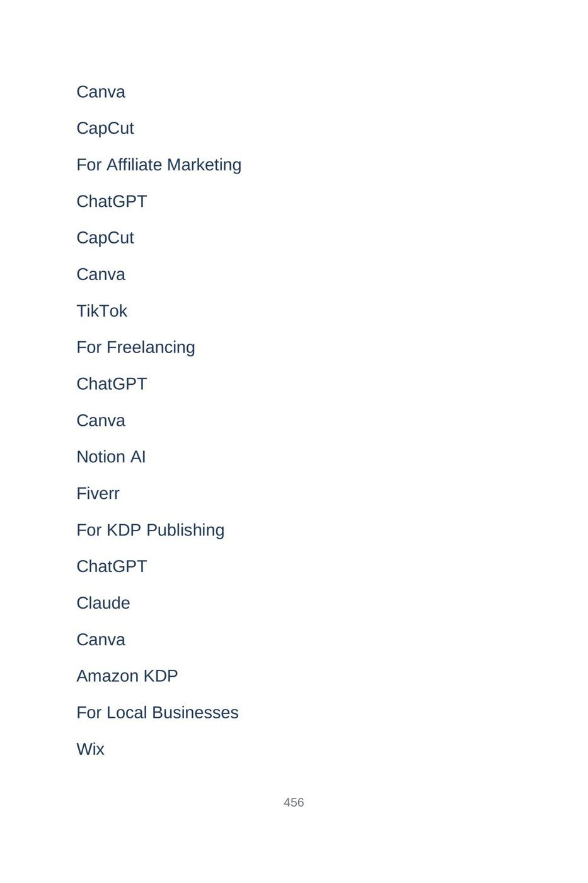The height and width of the screenshot is (883, 588).
Task: Click the 'For Affiliate Marketing' heading
Action: pyautogui.click(x=159, y=165)
